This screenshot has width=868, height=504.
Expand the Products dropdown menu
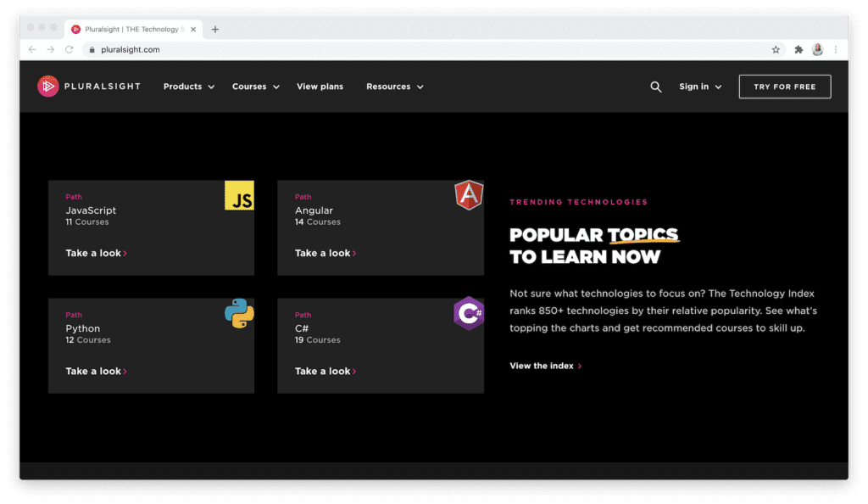[189, 87]
